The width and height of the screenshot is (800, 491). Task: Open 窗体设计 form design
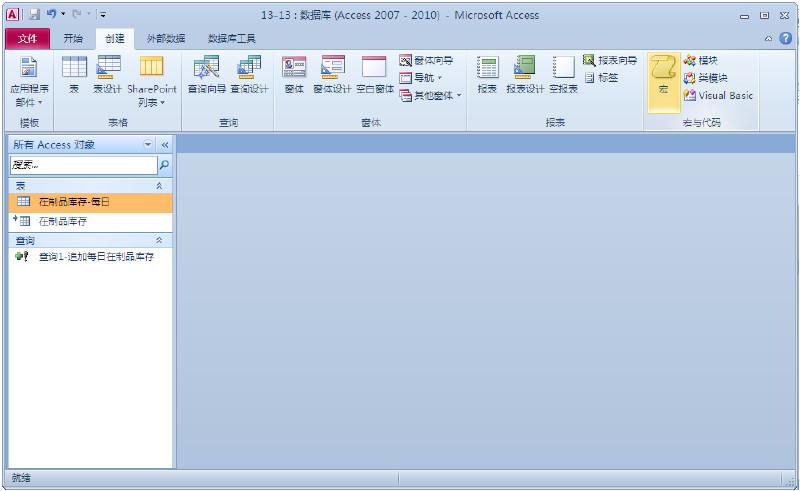(x=332, y=75)
